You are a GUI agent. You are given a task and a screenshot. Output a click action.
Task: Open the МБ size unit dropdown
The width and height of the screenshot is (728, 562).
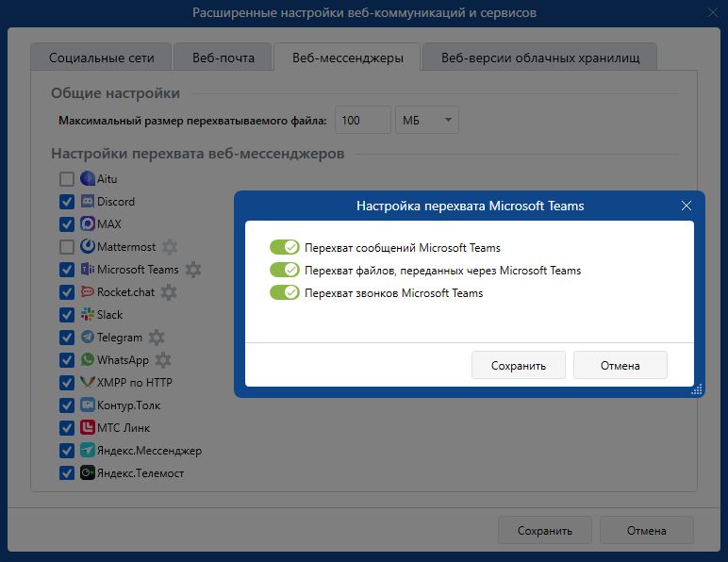point(426,120)
